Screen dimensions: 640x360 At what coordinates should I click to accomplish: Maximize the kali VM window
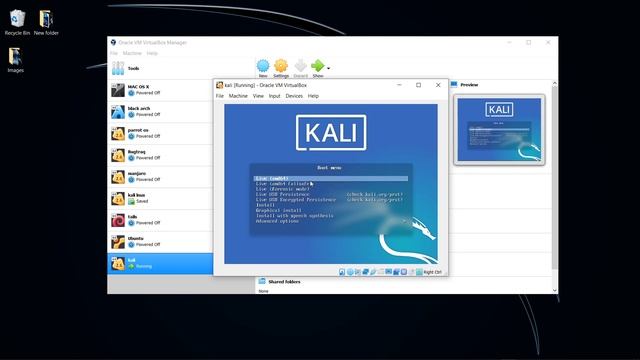pyautogui.click(x=418, y=85)
